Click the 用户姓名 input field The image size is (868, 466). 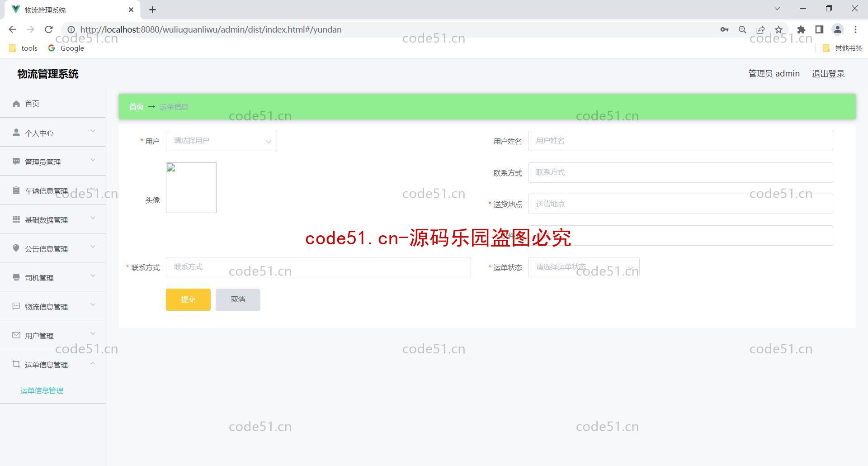coord(680,141)
